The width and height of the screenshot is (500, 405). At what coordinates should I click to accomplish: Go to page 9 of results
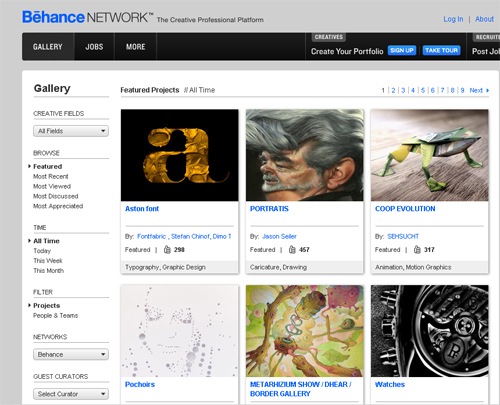tap(462, 90)
